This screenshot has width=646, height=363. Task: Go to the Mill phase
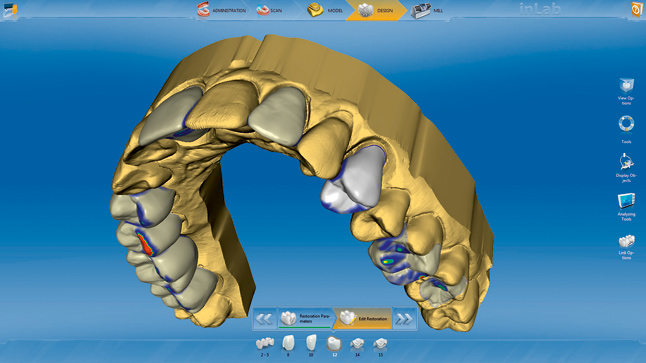point(427,10)
